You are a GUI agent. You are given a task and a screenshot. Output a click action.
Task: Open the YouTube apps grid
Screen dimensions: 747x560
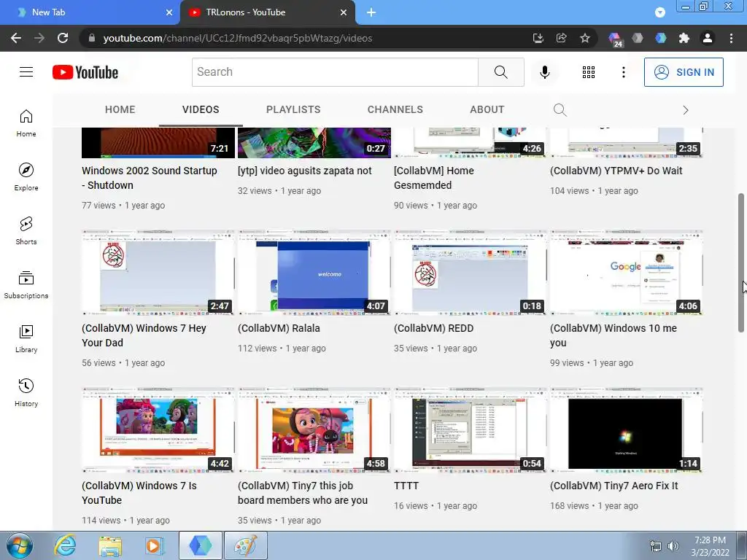pyautogui.click(x=589, y=72)
